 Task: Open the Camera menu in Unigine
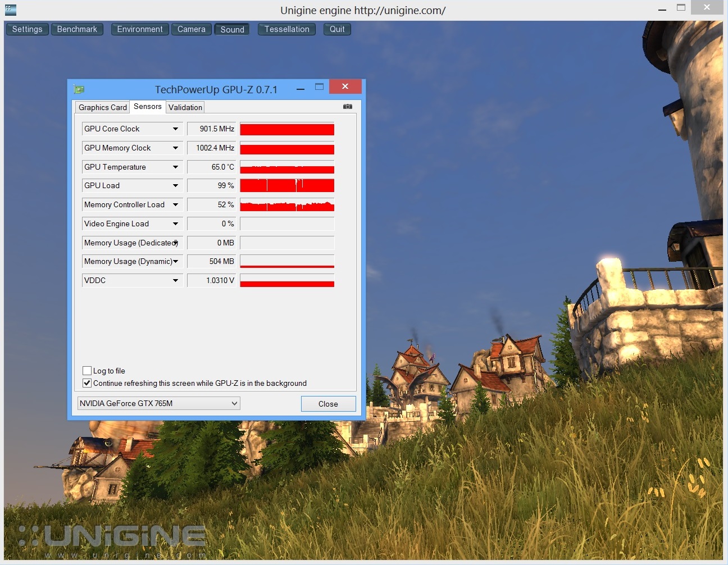tap(192, 29)
